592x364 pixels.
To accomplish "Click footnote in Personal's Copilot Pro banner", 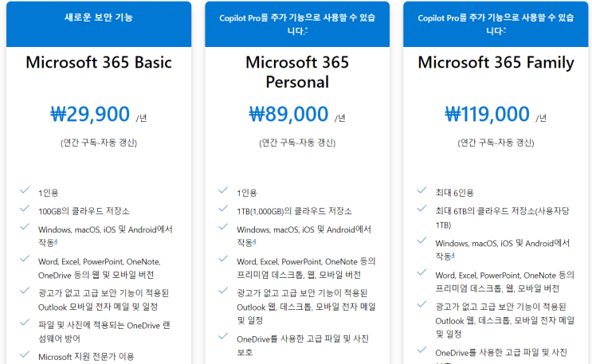I will [x=307, y=29].
